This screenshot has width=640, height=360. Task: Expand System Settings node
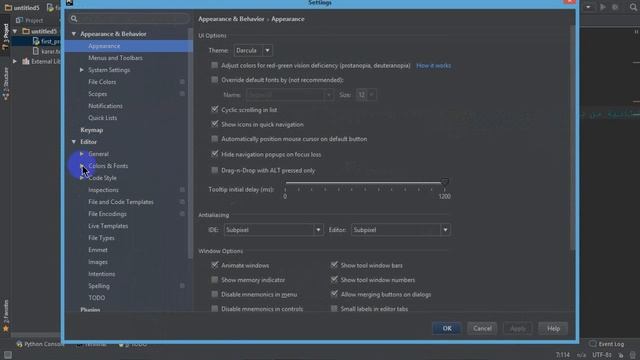point(82,70)
